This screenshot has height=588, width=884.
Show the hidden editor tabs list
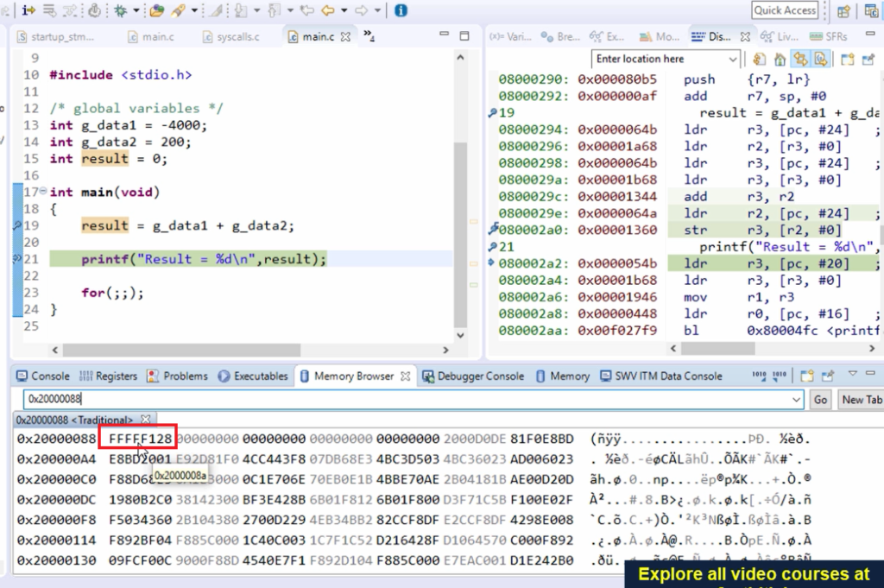[369, 36]
